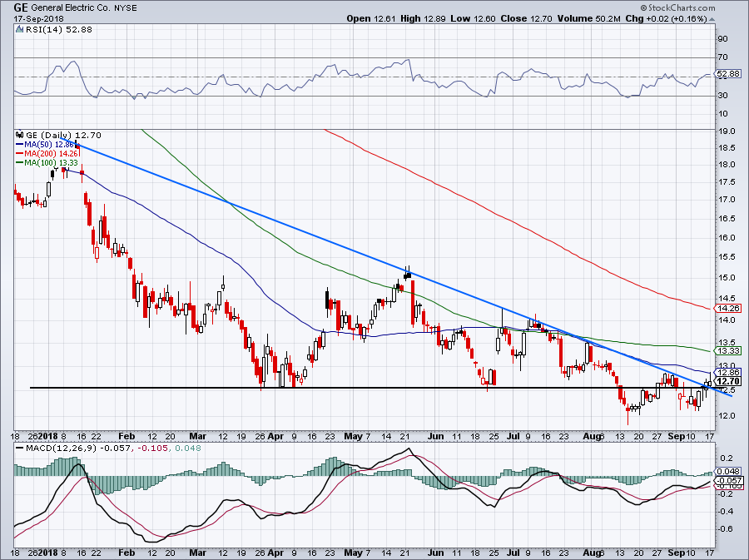Click the 'Jun' label on price date axis
749x560 pixels.
click(435, 436)
